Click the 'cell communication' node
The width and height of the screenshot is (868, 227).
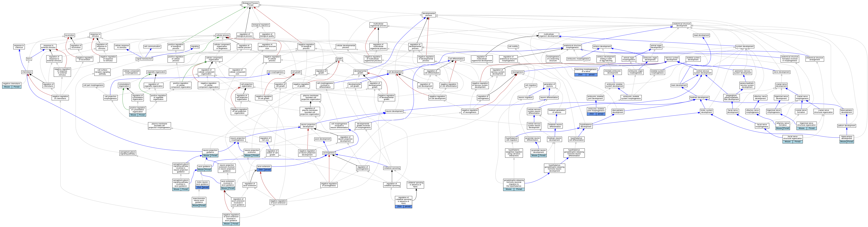pos(152,47)
